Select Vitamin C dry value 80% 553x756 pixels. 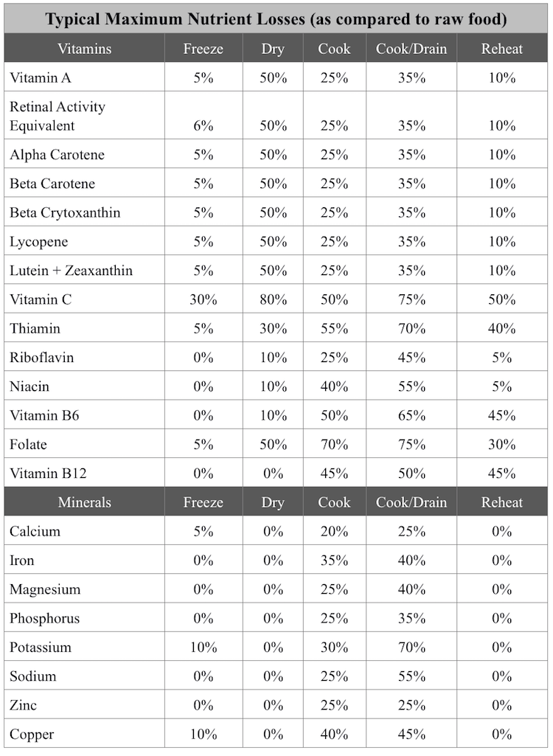coord(273,299)
